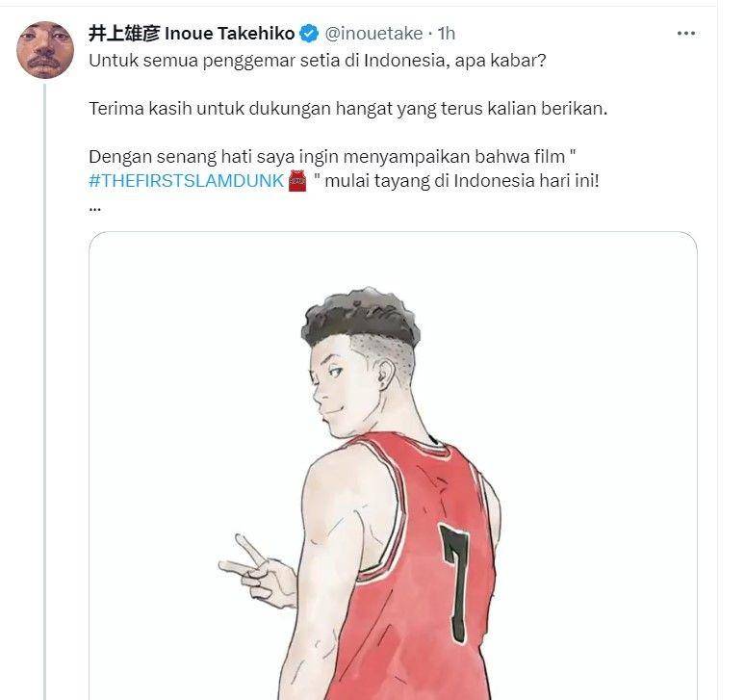The height and width of the screenshot is (700, 745).
Task: Open the #THEFIRSTSLAMDUNK hashtag link
Action: [187, 181]
